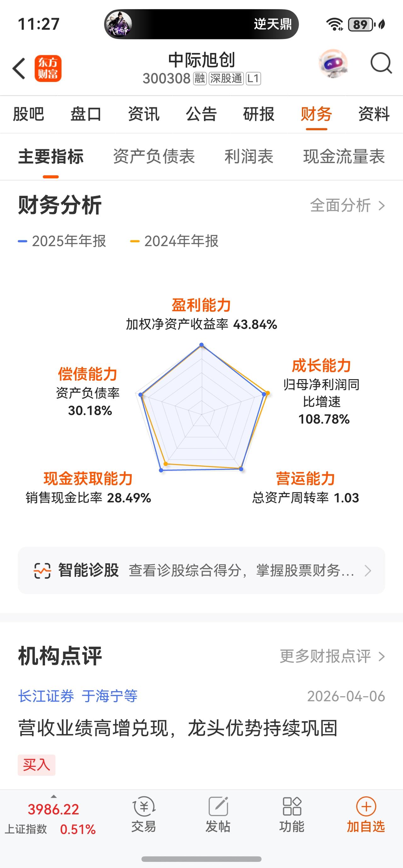Switch to the 公告 tab
The image size is (403, 868).
point(201,114)
